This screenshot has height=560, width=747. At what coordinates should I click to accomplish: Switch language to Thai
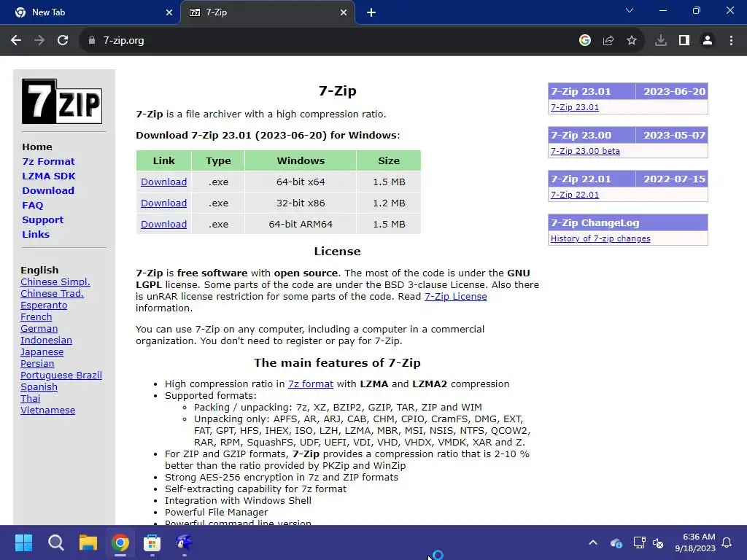pos(30,399)
